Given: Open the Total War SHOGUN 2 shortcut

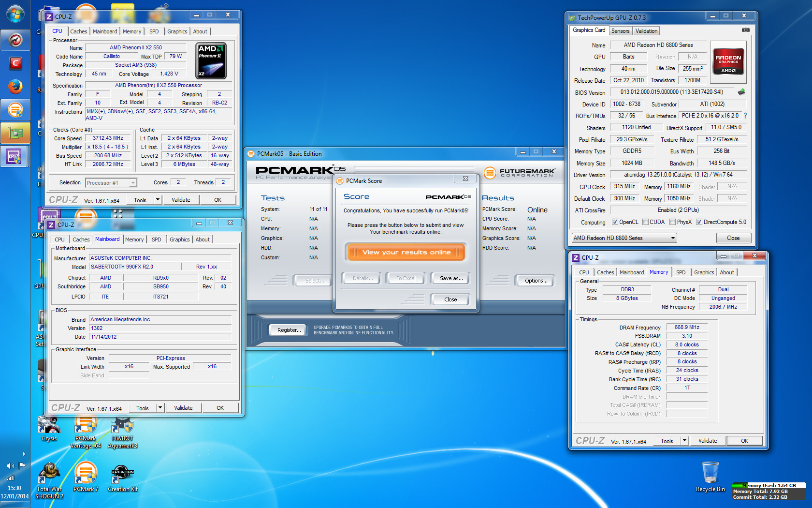Looking at the screenshot, I should pos(49,480).
